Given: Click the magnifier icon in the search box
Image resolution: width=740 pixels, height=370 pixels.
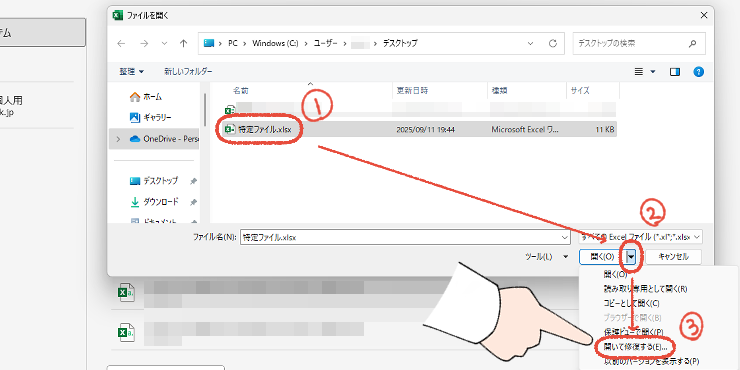Looking at the screenshot, I should coord(692,43).
